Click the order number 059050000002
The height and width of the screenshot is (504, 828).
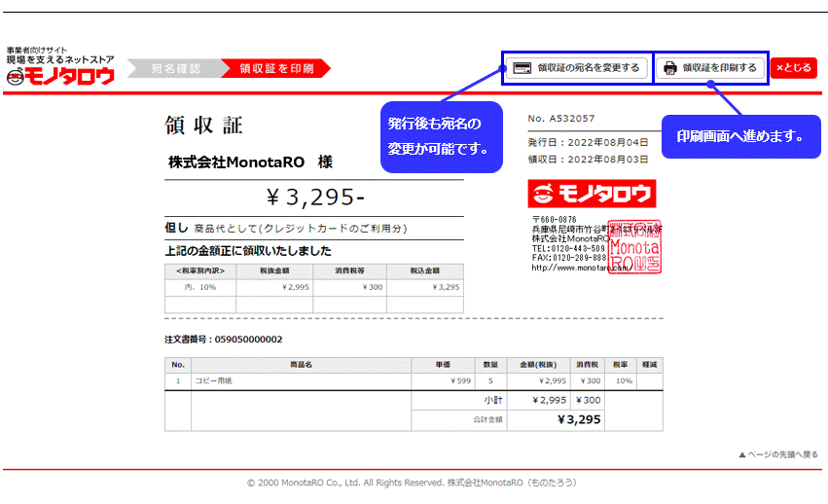click(248, 340)
